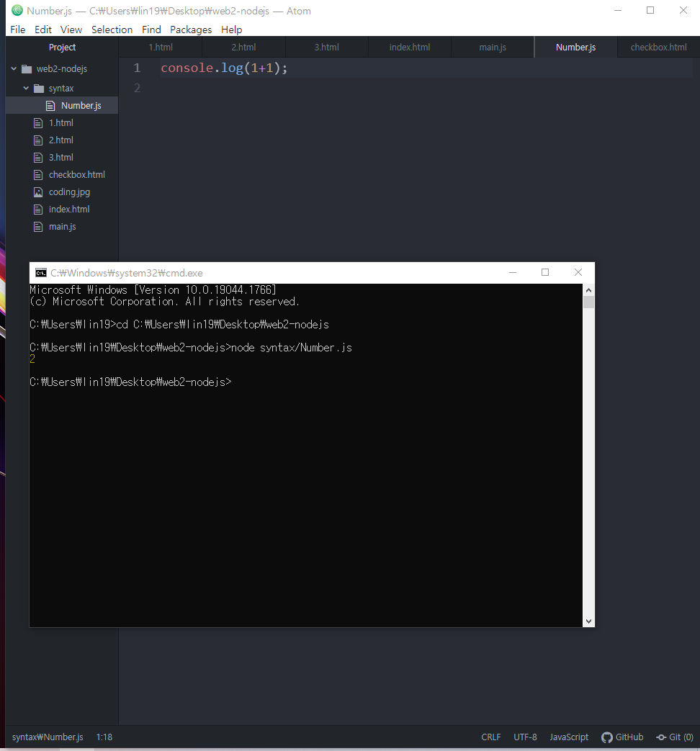Open 3.html from the project tree

pos(62,158)
